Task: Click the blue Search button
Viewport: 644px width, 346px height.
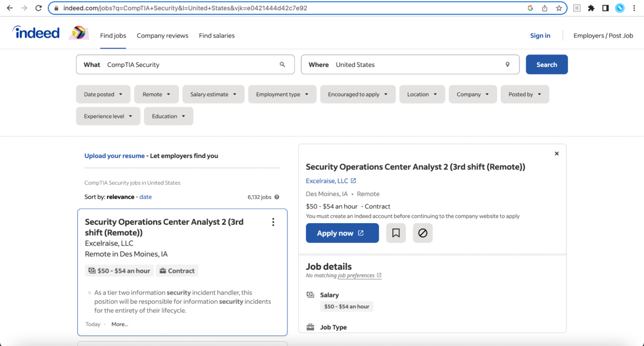Action: pyautogui.click(x=547, y=64)
